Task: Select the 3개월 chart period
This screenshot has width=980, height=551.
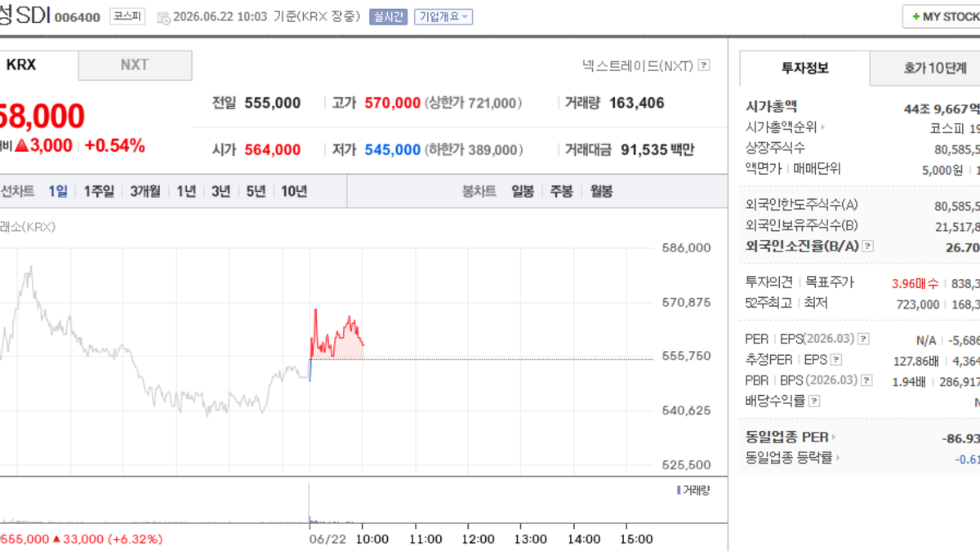Action: (x=145, y=192)
